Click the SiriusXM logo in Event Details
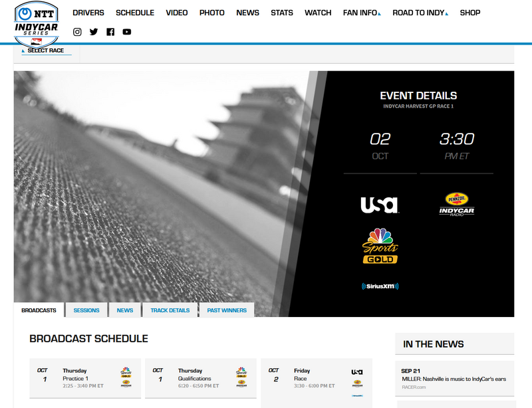This screenshot has height=408, width=532. pos(380,286)
